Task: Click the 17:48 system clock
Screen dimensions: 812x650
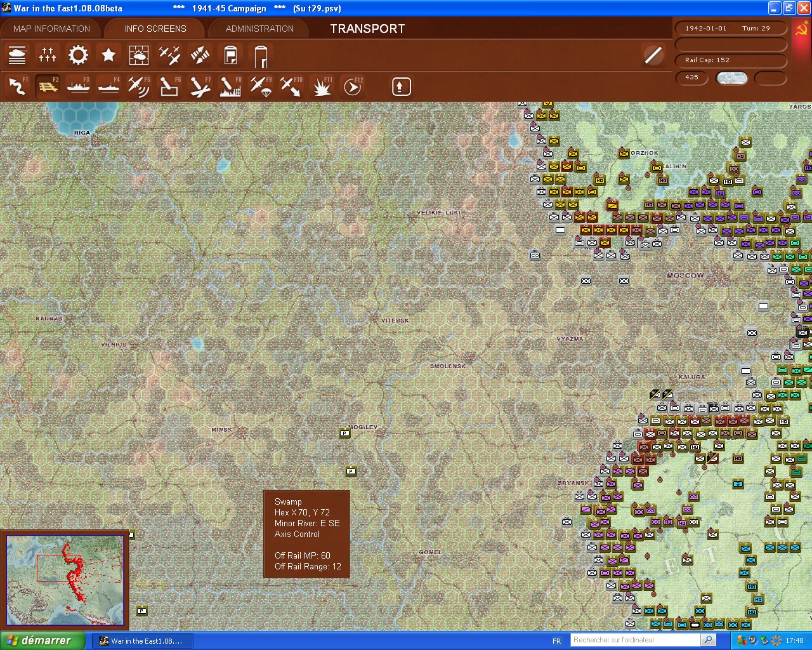Action: click(794, 641)
